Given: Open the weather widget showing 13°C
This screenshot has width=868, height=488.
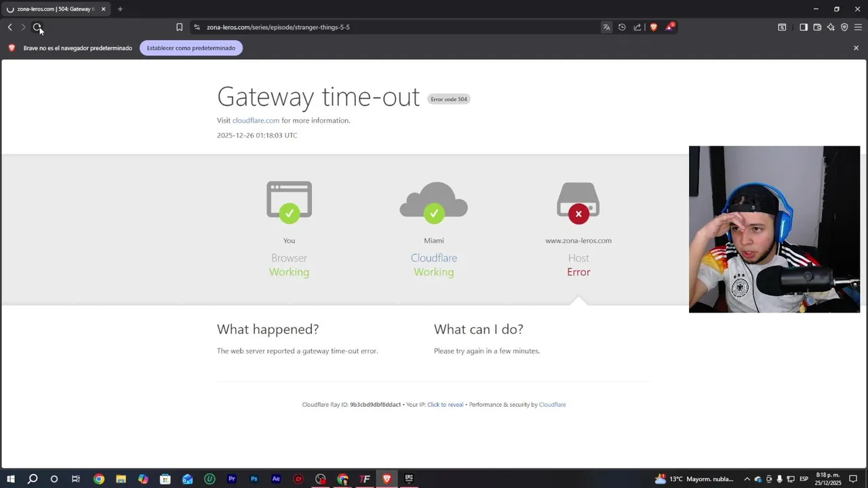Looking at the screenshot, I should click(x=694, y=479).
